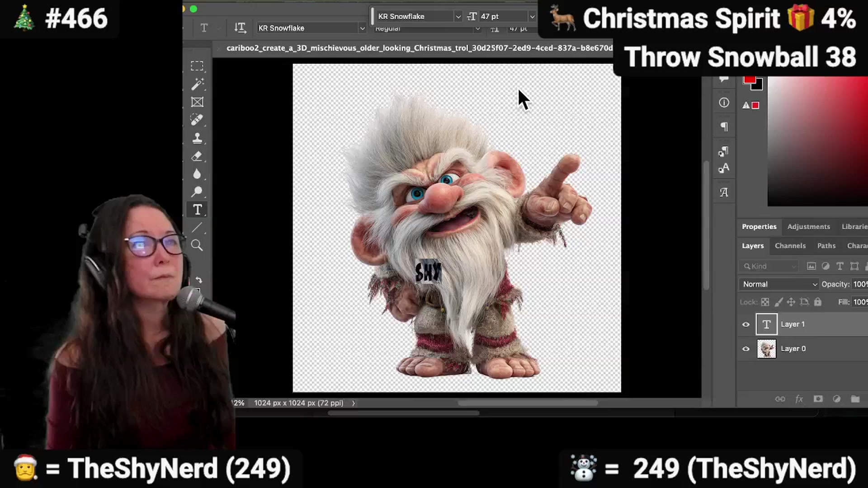Click the foreground red color swatch

[750, 80]
